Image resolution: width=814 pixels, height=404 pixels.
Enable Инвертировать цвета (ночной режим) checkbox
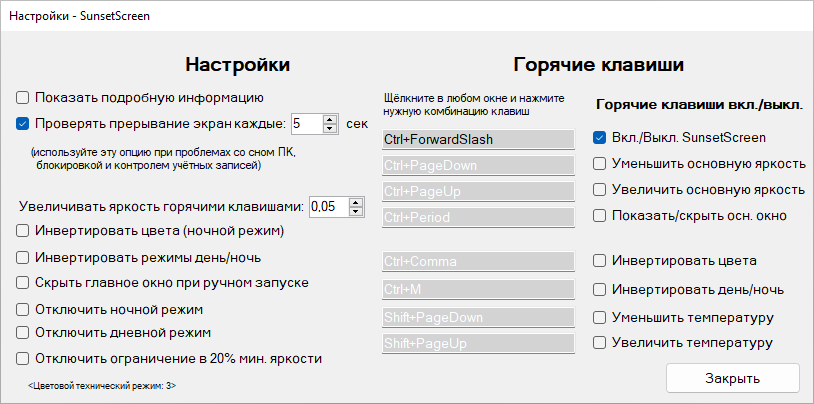coord(23,232)
